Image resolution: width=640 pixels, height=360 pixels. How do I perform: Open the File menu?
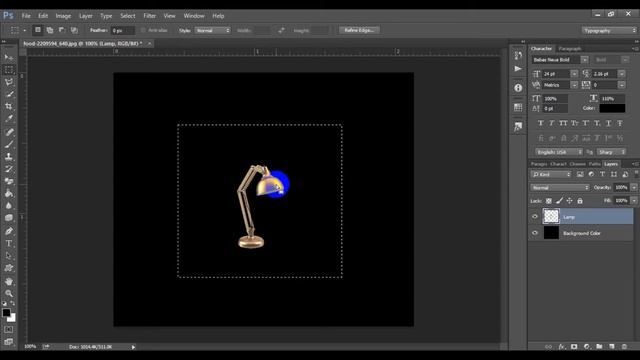pyautogui.click(x=26, y=16)
